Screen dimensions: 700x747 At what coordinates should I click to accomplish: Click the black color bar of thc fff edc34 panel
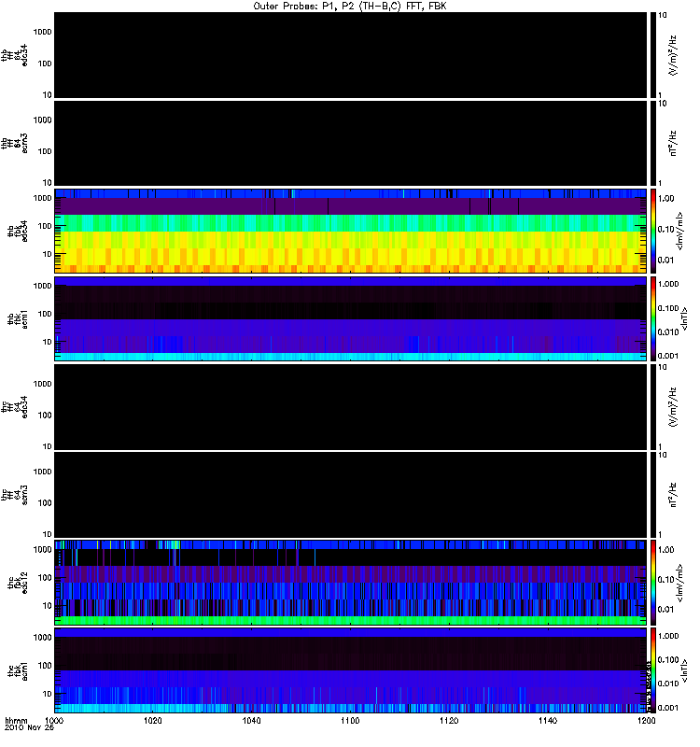pyautogui.click(x=653, y=407)
